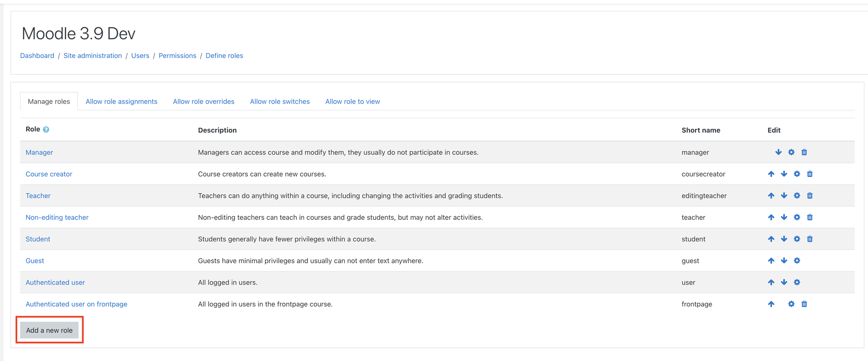Image resolution: width=868 pixels, height=361 pixels.
Task: Move Course creator role down
Action: [784, 174]
